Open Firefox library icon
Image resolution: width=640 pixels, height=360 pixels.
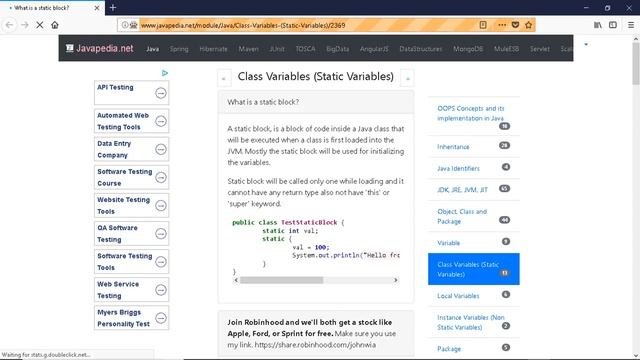point(598,25)
